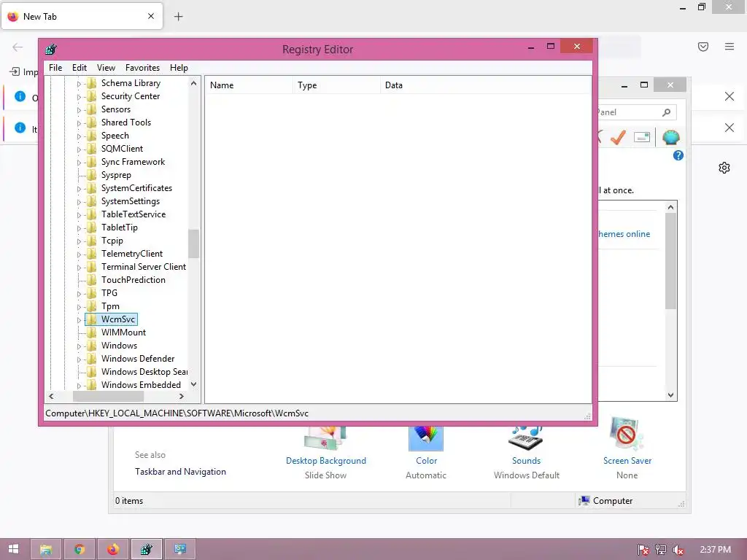
Task: Click the Type column header
Action: [x=336, y=85]
